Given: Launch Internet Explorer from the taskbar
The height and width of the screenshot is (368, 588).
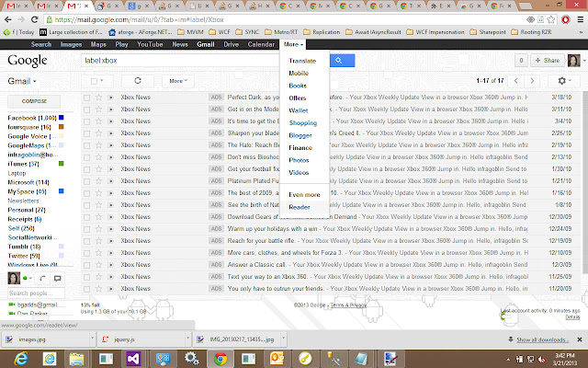Looking at the screenshot, I should [x=21, y=359].
